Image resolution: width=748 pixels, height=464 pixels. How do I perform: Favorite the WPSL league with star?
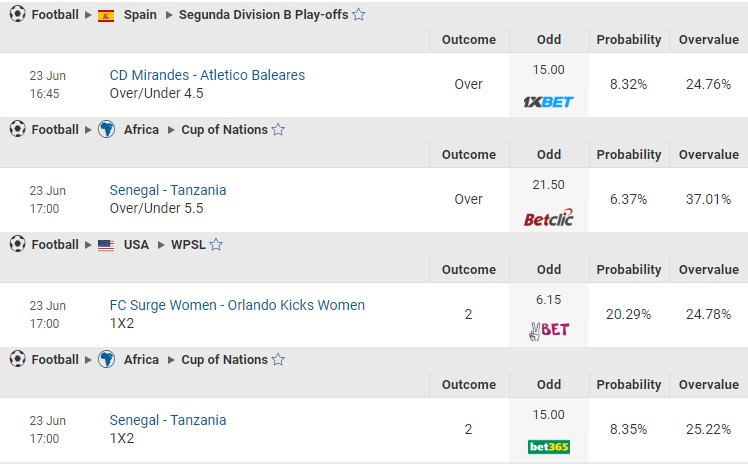click(x=216, y=245)
